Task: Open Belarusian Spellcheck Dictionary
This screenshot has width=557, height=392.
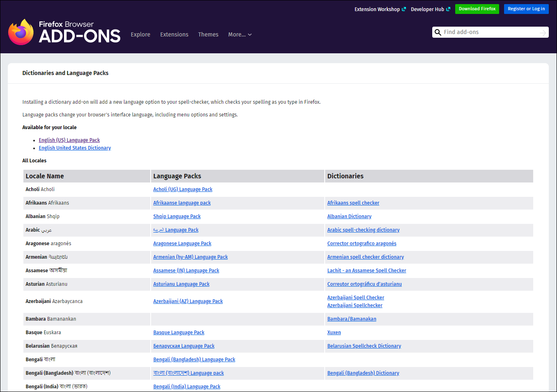Action: pyautogui.click(x=364, y=346)
